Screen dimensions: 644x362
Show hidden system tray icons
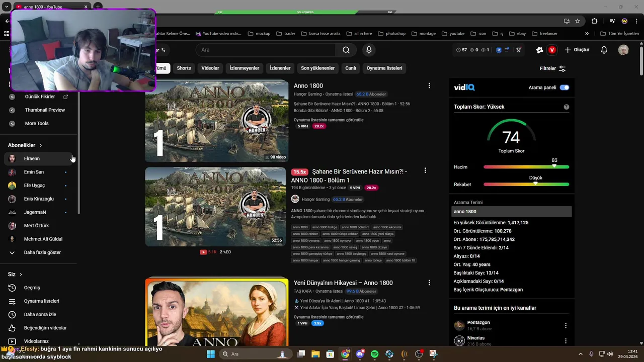point(580,354)
